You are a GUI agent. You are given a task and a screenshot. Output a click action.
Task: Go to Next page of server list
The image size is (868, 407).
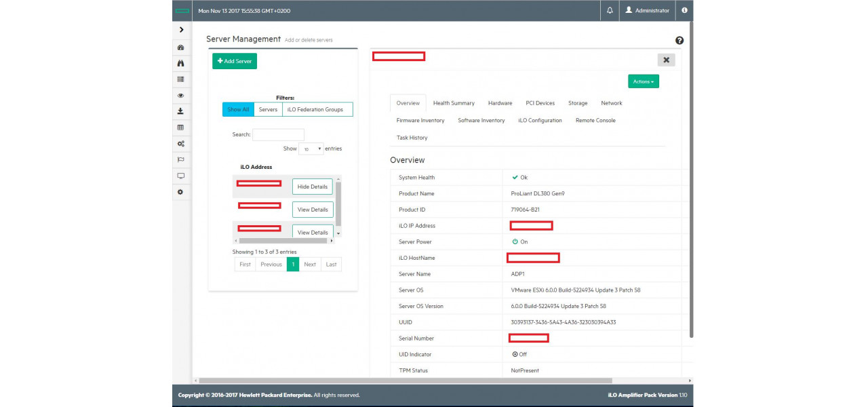[x=310, y=265]
